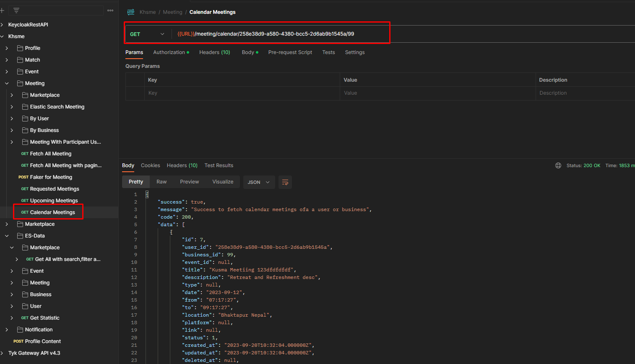Click the globe network icon near Status
This screenshot has width=635, height=364.
(558, 165)
